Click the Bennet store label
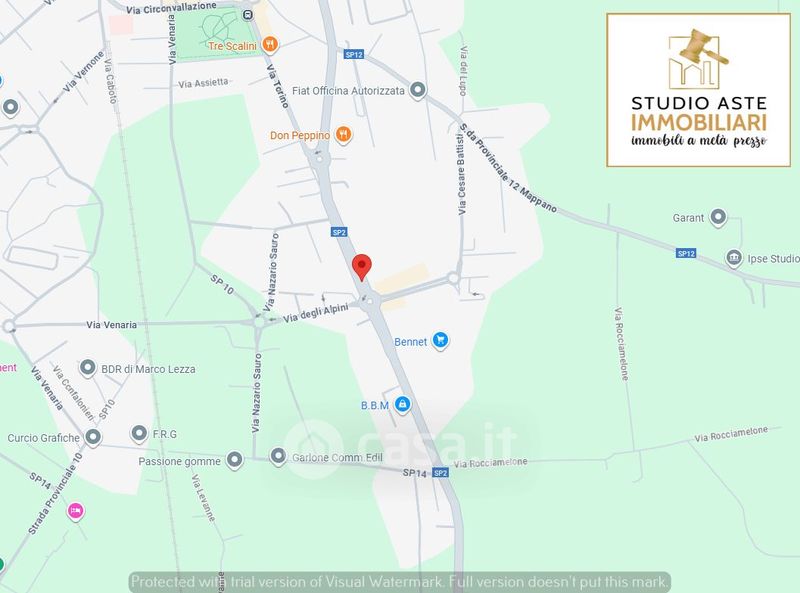 411,342
